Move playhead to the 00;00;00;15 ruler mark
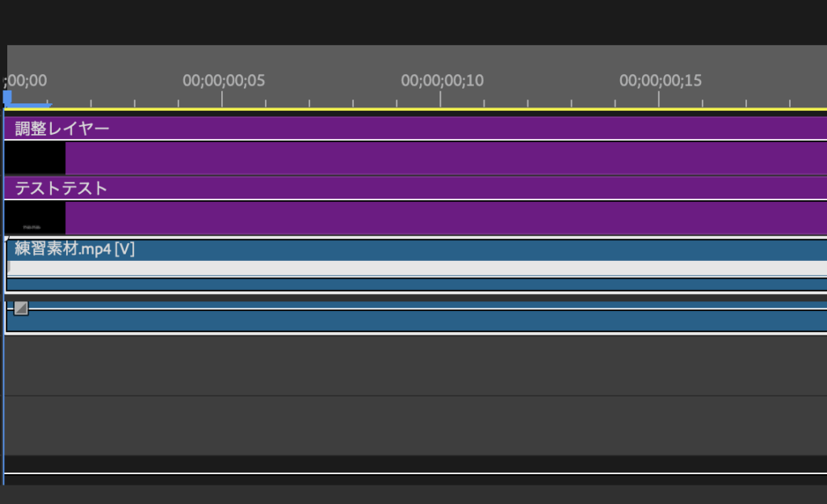 (x=659, y=82)
